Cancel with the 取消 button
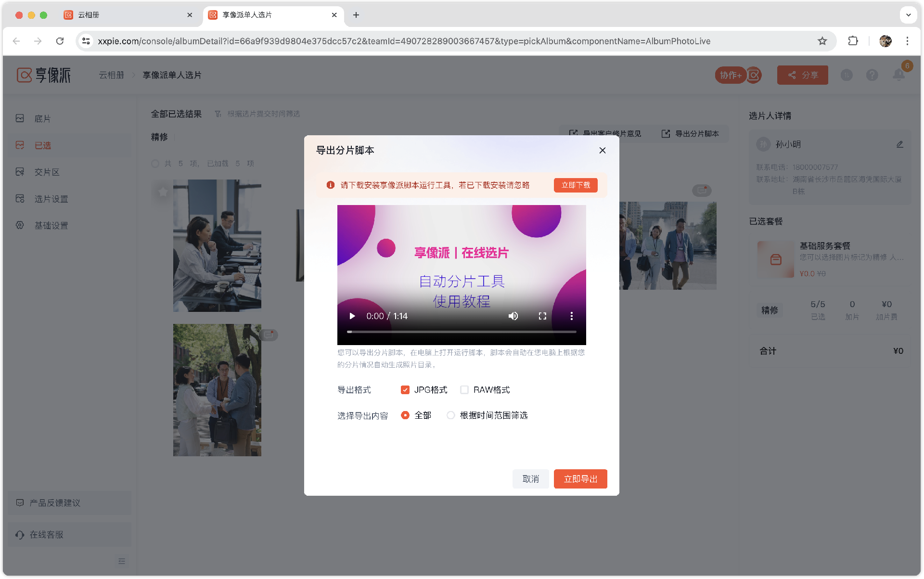 530,479
